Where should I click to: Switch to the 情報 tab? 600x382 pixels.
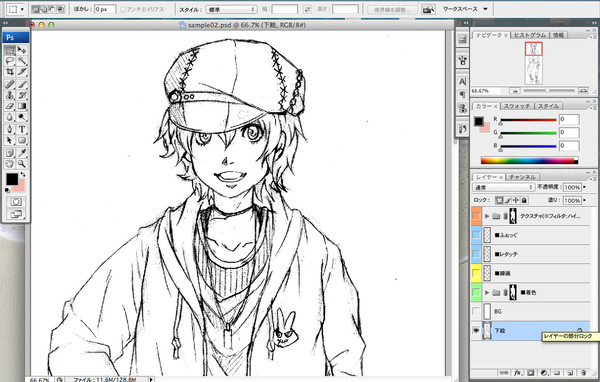[x=558, y=35]
